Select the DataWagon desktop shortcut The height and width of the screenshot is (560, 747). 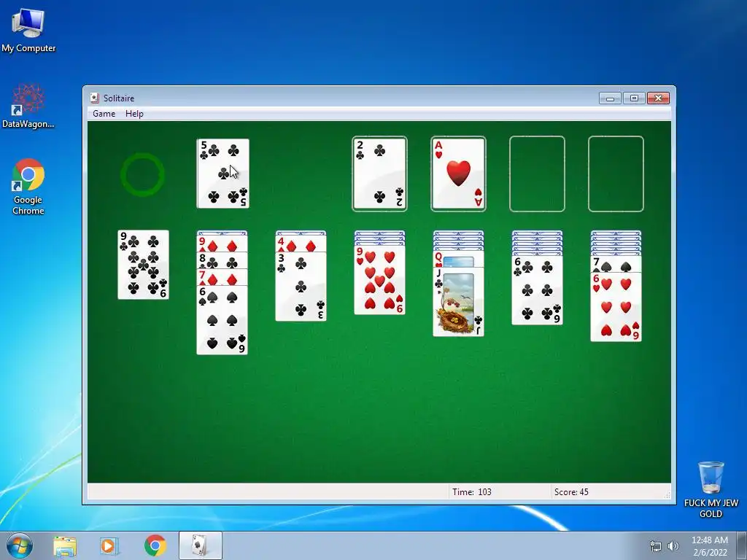pos(28,106)
